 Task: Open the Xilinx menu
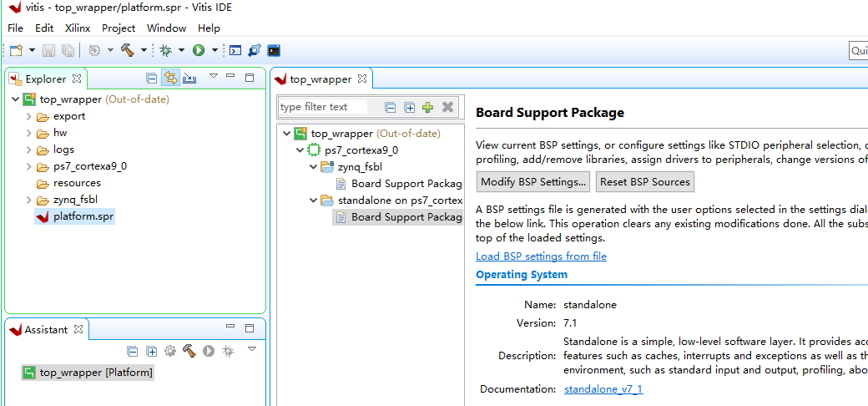coord(78,28)
